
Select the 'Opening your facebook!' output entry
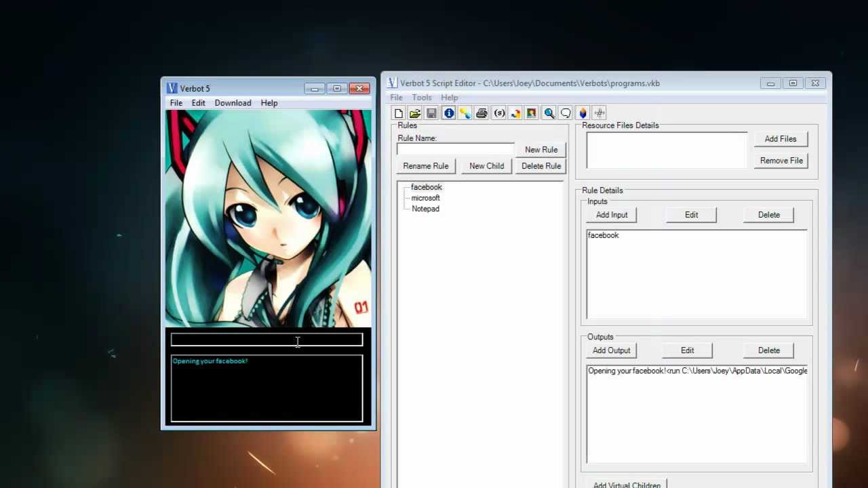coord(697,371)
